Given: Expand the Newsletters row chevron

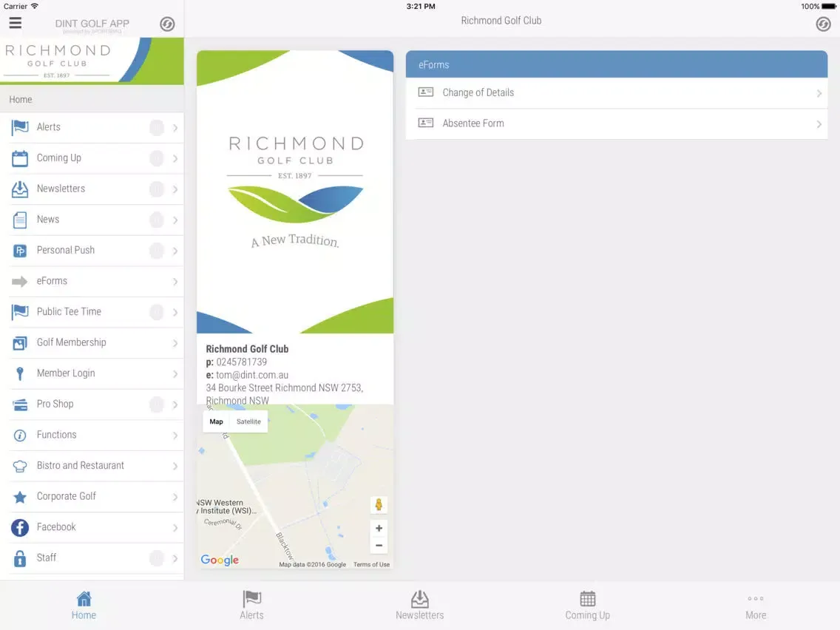Looking at the screenshot, I should (175, 189).
